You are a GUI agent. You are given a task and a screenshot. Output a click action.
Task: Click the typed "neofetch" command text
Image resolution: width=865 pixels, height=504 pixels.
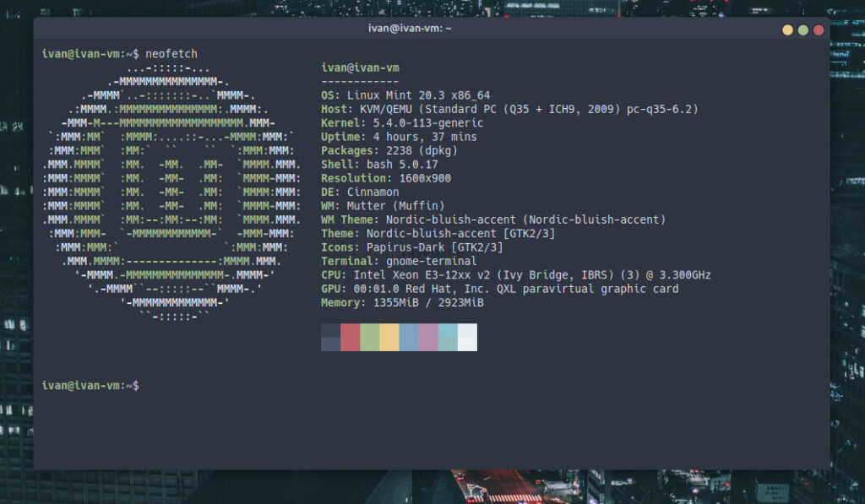coord(171,54)
